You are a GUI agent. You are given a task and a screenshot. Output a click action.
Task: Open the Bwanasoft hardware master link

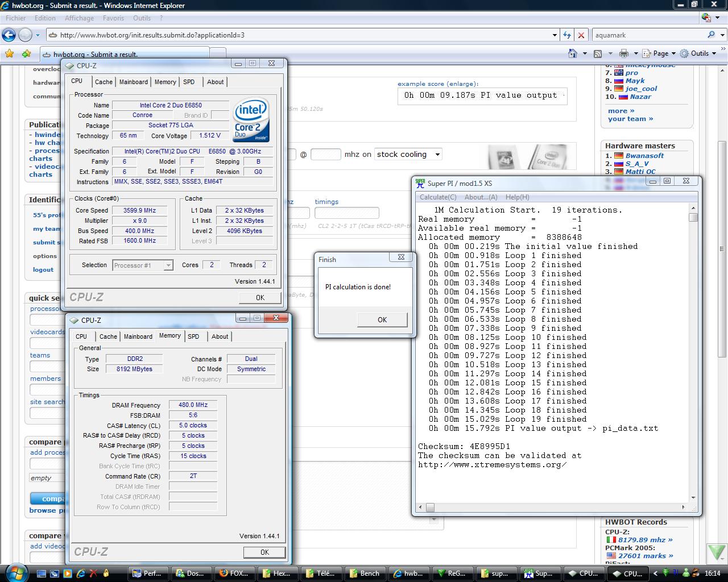coord(644,155)
